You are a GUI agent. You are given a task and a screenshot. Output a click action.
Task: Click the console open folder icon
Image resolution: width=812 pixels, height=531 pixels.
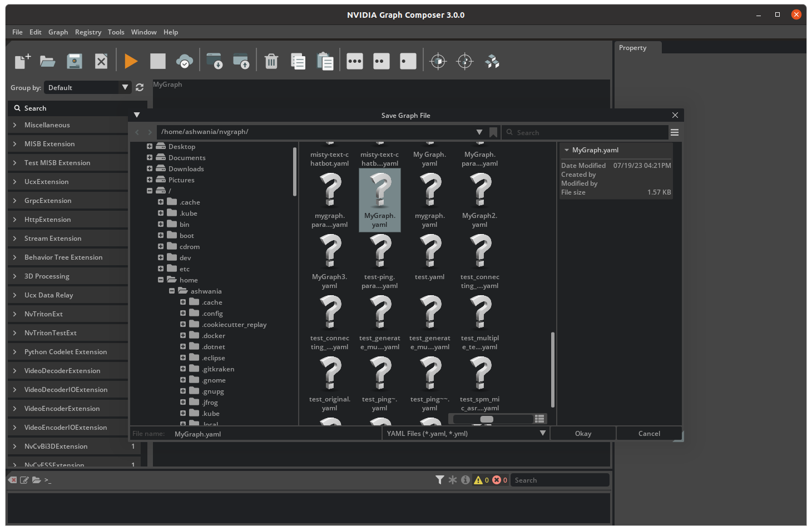(x=36, y=480)
